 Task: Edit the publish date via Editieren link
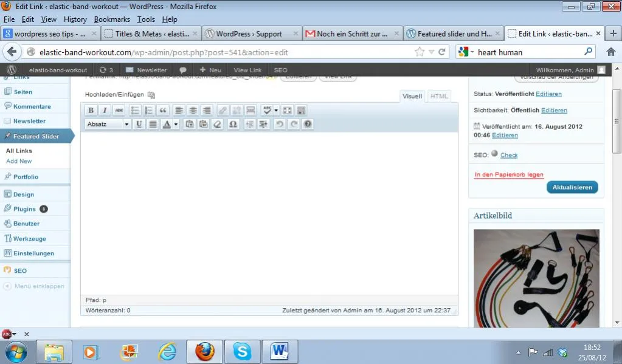tap(505, 136)
